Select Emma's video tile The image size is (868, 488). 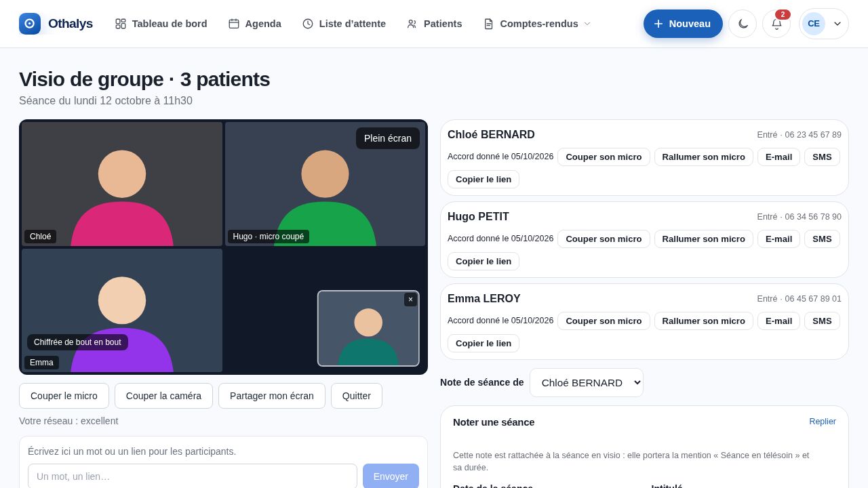122,310
